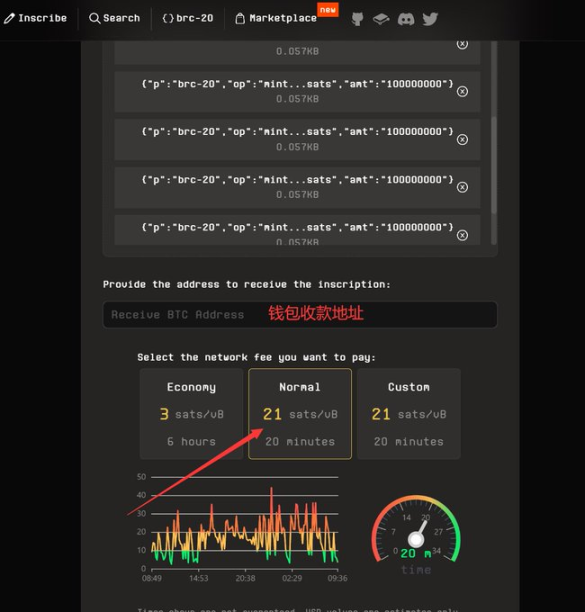Screen dimensions: 585x612
Task: Click the orange new badge on Marketplace
Action: (328, 10)
